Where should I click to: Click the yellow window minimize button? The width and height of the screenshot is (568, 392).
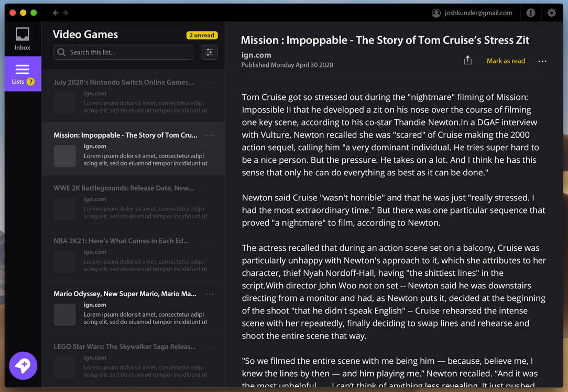click(23, 13)
